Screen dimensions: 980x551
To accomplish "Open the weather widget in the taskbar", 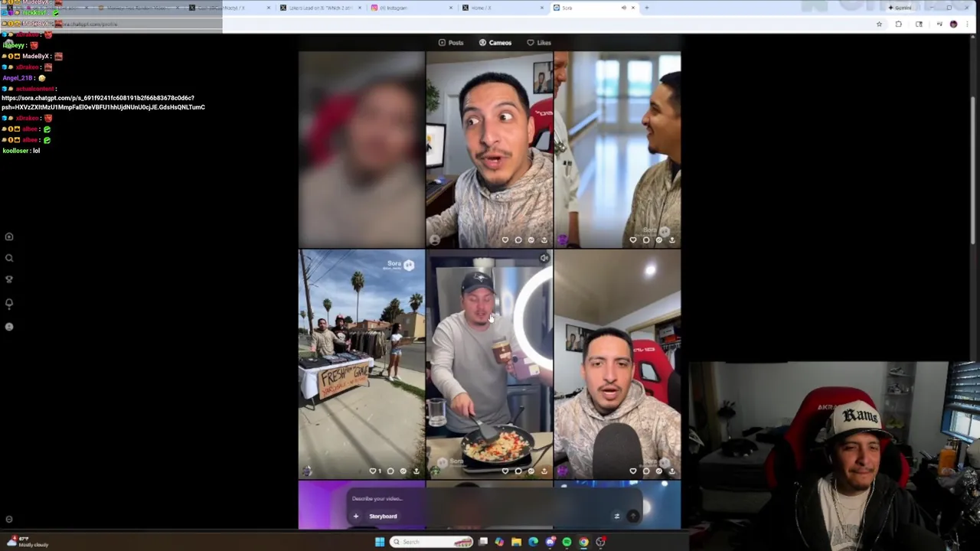I will point(29,542).
